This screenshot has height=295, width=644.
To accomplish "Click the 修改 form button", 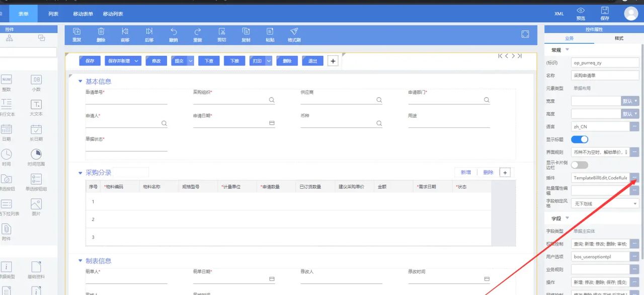I will [156, 61].
